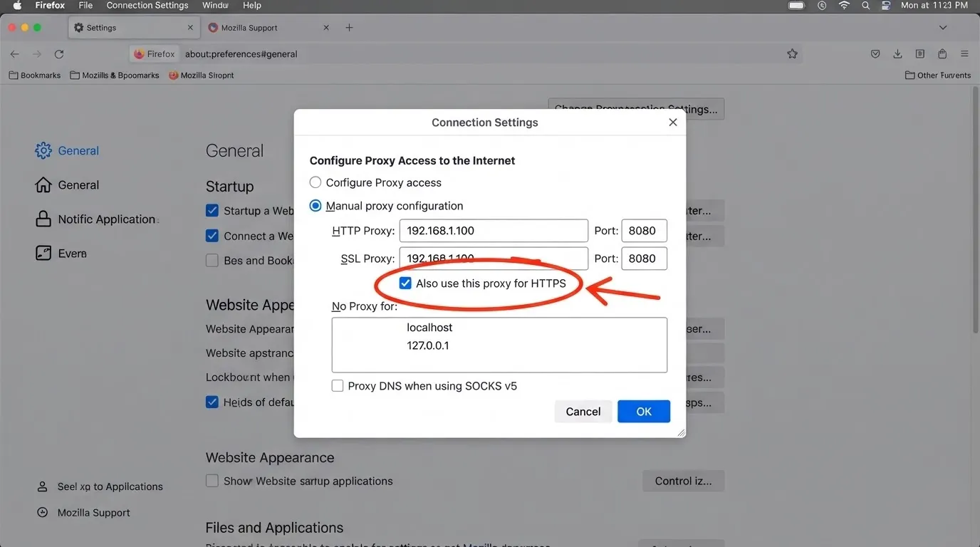Click the HTTP Proxy address field

coord(494,231)
